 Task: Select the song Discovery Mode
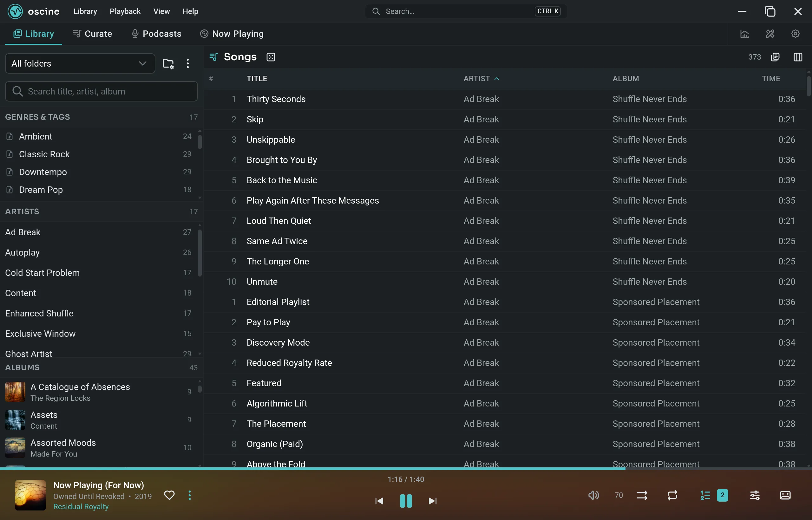coord(505,342)
